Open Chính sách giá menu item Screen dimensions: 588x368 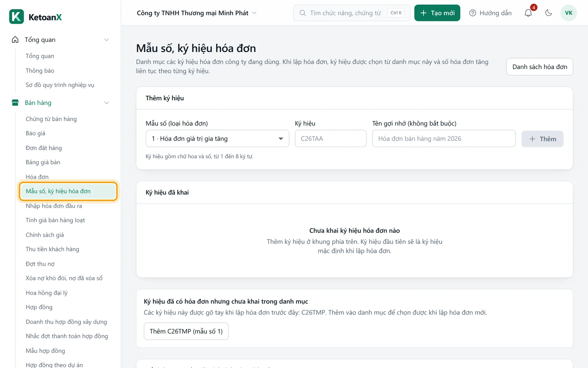point(45,235)
